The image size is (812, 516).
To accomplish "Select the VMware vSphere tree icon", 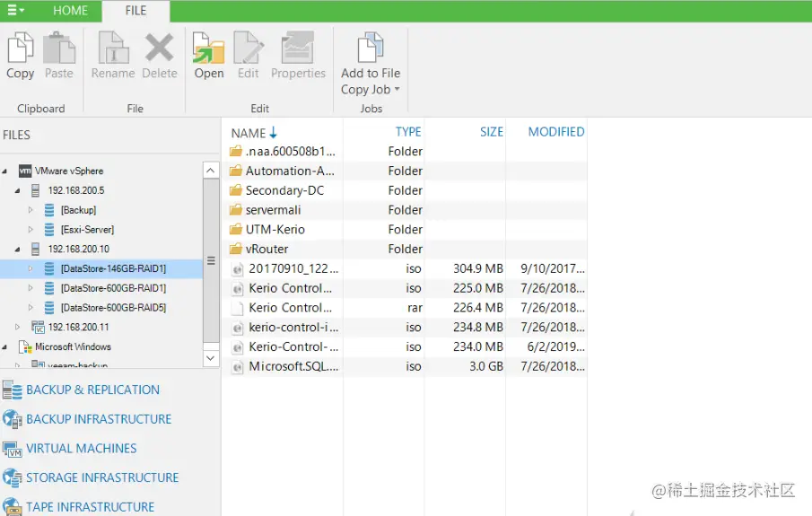I will tap(25, 171).
